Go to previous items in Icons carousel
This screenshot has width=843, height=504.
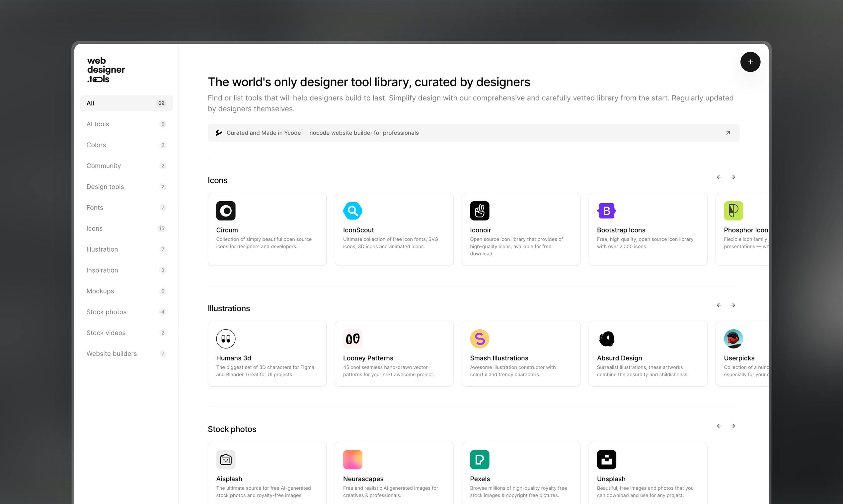(719, 177)
